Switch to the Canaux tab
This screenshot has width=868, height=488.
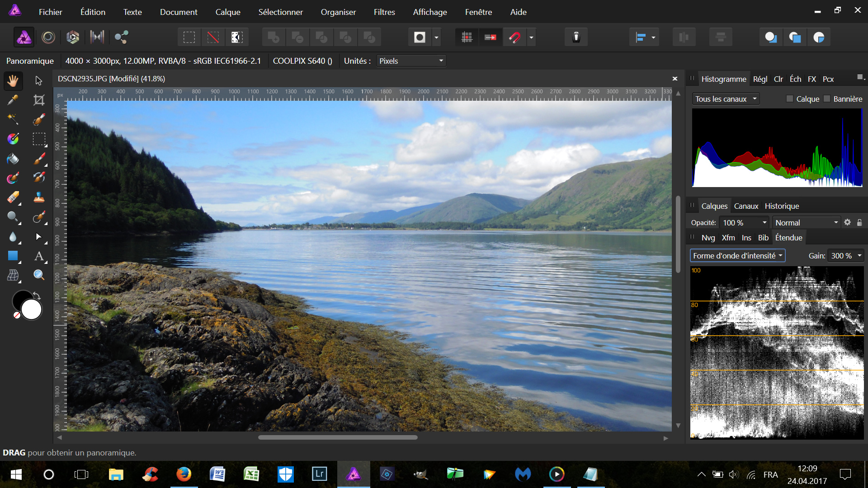click(x=746, y=206)
